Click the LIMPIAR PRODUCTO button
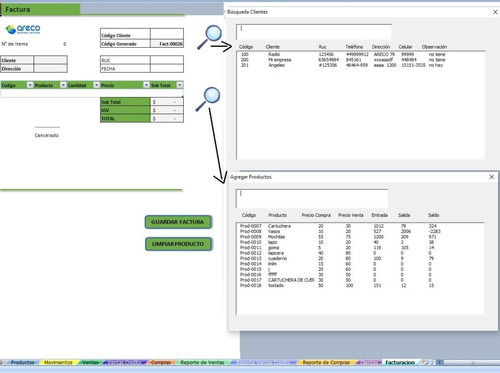The height and width of the screenshot is (373, 500). point(178,244)
